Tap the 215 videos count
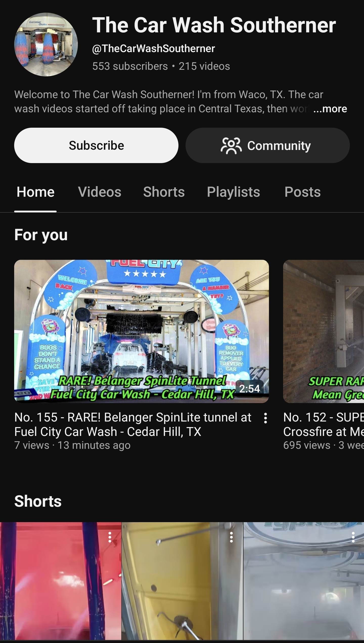The height and width of the screenshot is (643, 364). [204, 66]
